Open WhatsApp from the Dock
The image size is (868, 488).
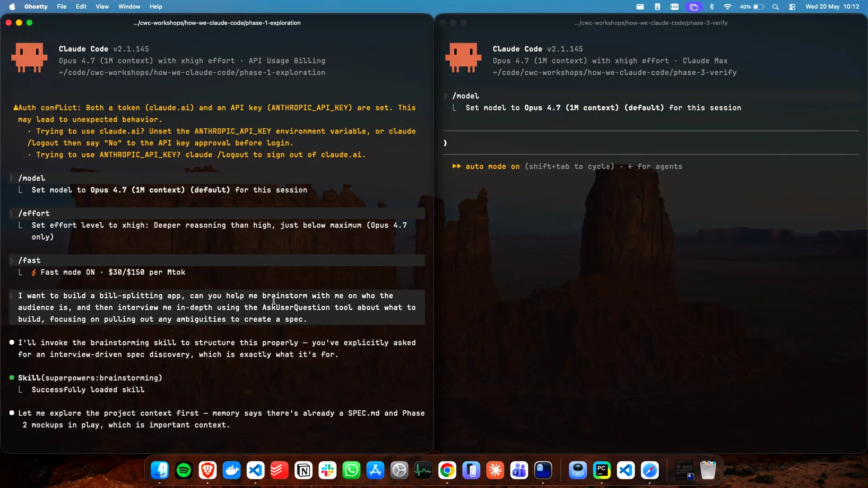(x=351, y=470)
